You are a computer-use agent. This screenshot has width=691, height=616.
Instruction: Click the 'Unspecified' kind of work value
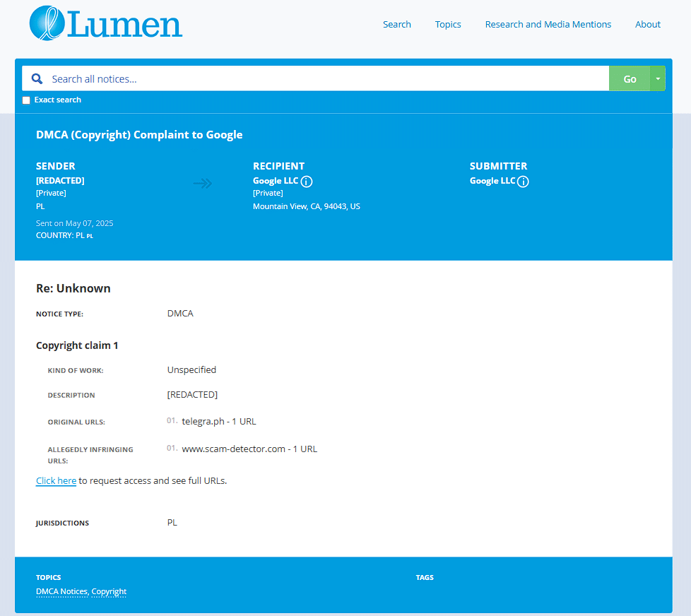click(x=191, y=369)
